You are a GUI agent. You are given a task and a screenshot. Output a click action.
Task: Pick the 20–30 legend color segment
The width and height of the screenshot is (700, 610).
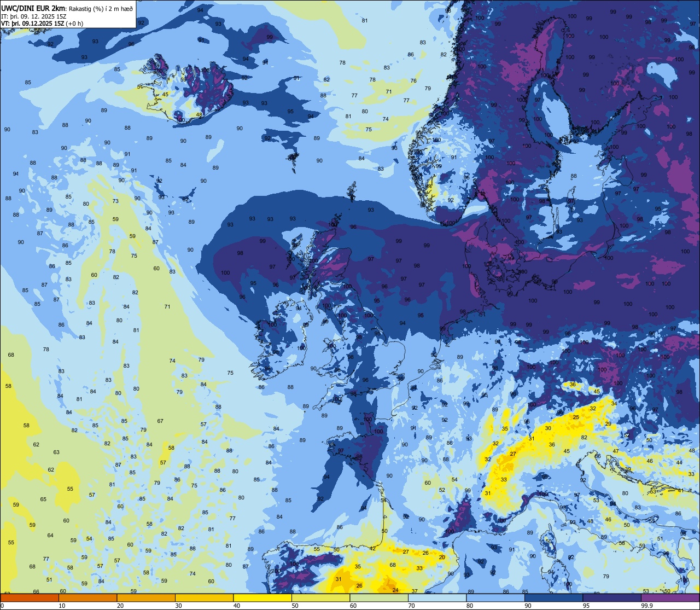point(146,597)
